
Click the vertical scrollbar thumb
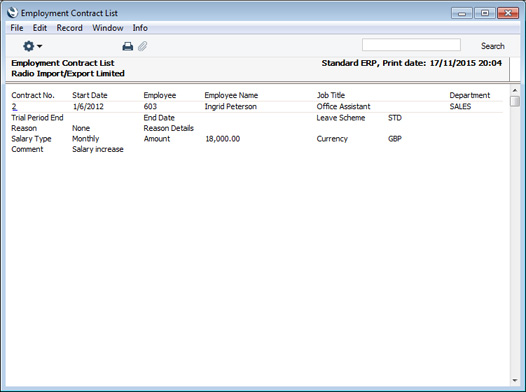click(x=515, y=101)
